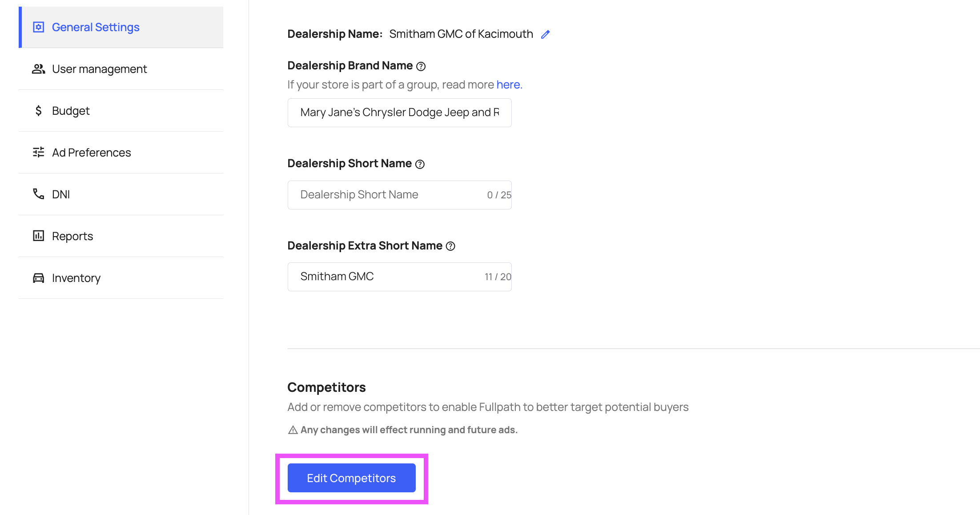
Task: Go to the Budget settings
Action: [x=71, y=111]
